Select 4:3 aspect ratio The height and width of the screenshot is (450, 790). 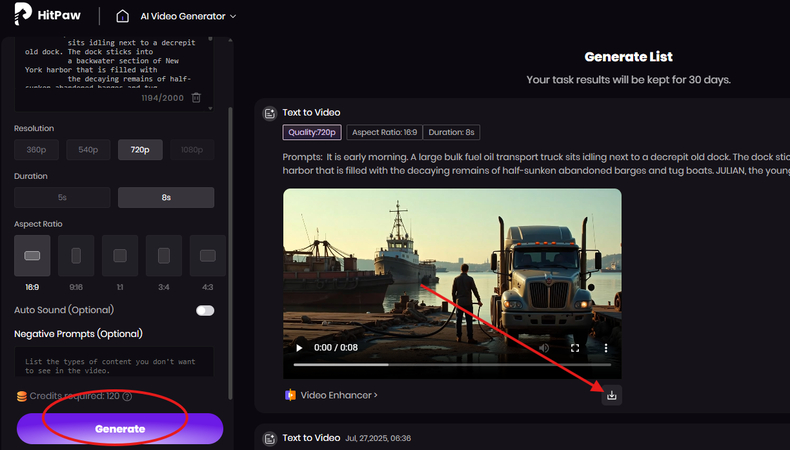(x=208, y=255)
